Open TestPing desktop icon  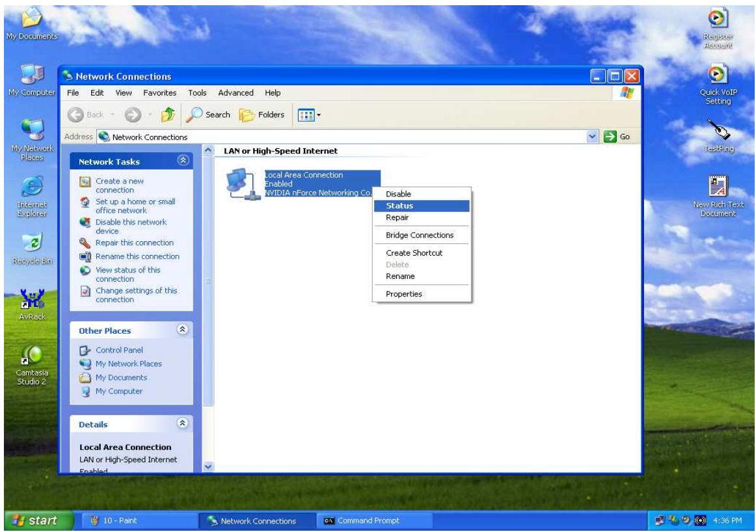point(718,136)
